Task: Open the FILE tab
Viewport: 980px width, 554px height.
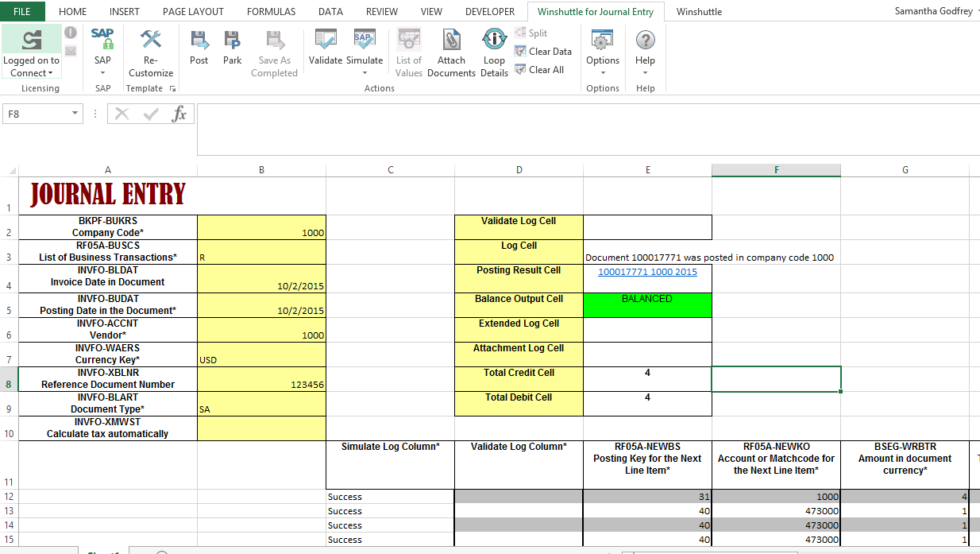Action: [22, 11]
